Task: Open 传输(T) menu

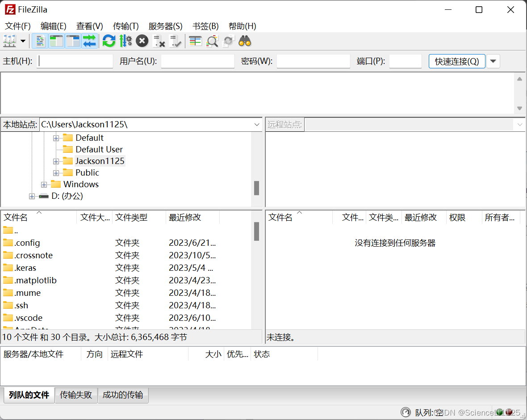Action: click(x=125, y=26)
